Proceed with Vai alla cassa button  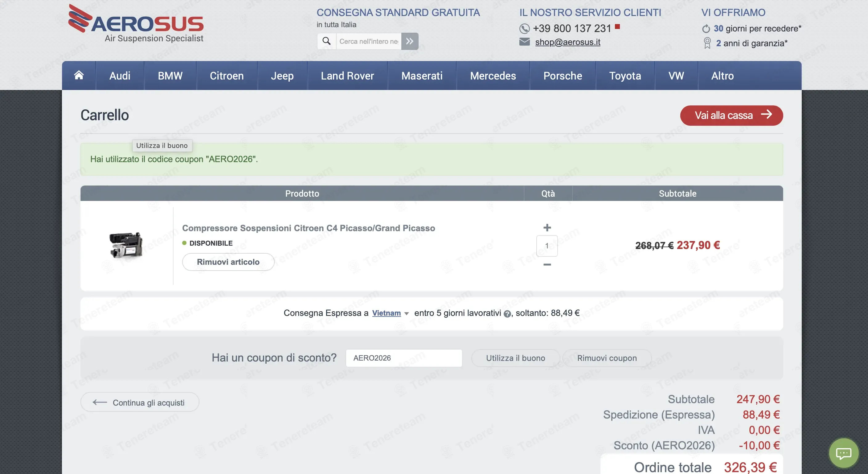731,115
